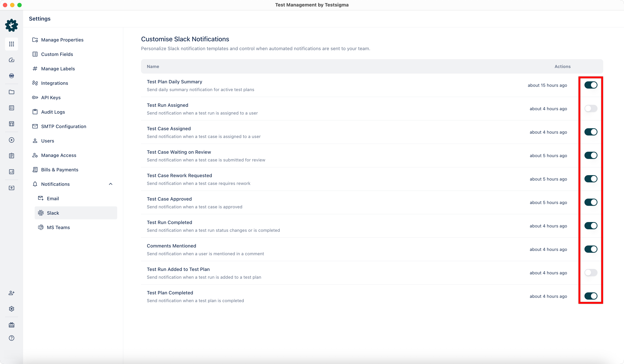Viewport: 624px width, 364px height.
Task: Collapse the Notifications section chevron
Action: click(111, 184)
